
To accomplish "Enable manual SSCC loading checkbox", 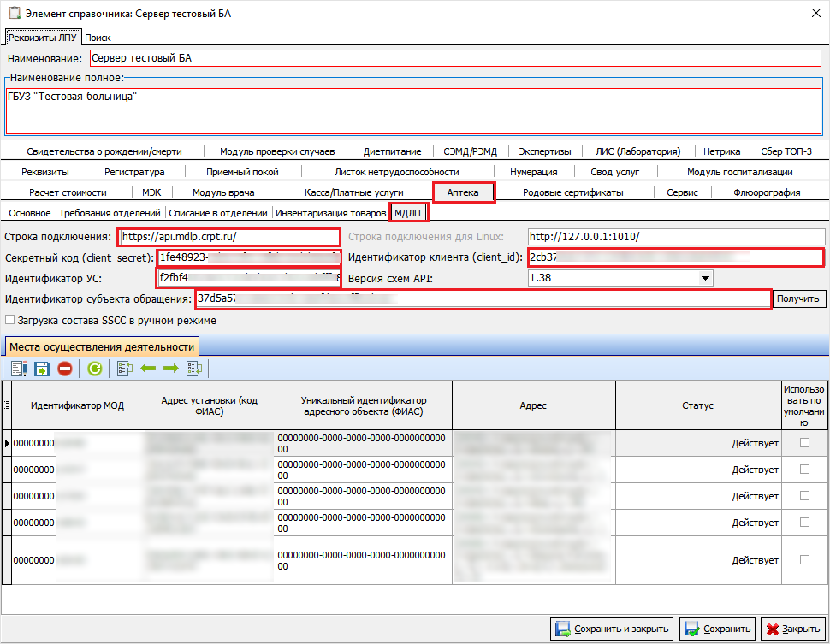I will pyautogui.click(x=10, y=321).
